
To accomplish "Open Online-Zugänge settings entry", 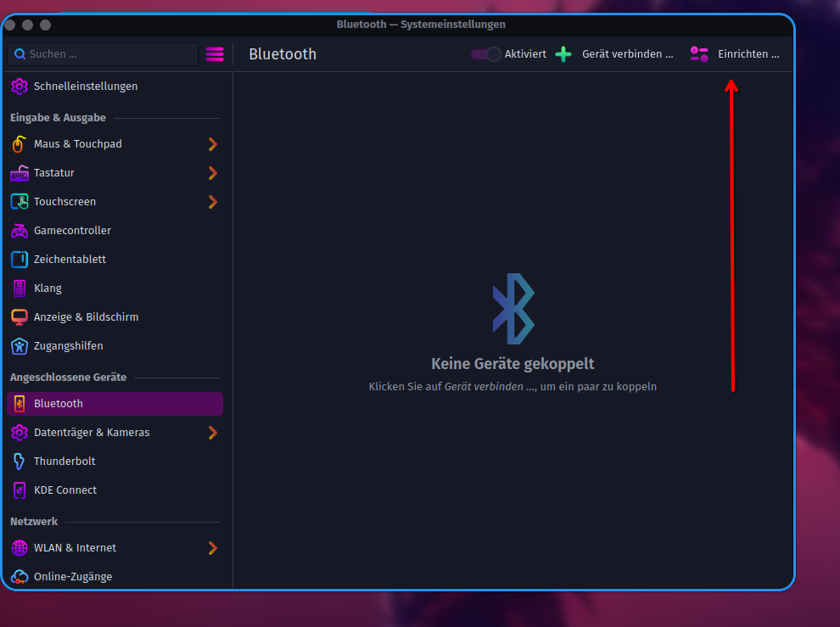I will tap(115, 577).
